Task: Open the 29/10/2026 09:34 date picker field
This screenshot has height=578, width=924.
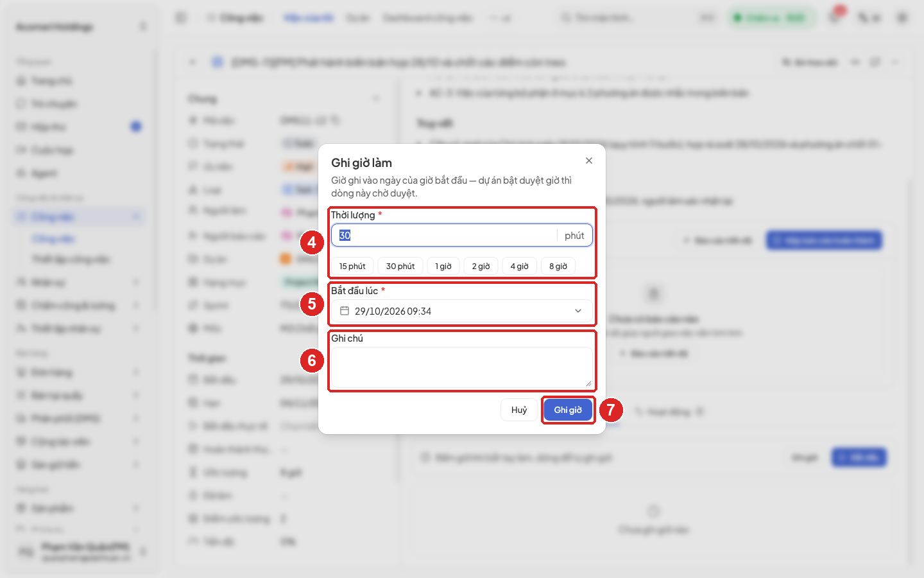Action: pos(462,311)
